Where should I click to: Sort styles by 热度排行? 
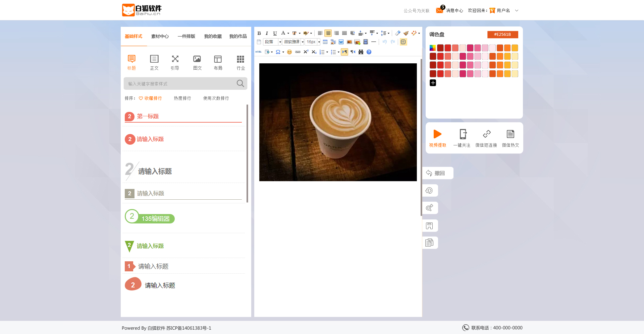[182, 98]
